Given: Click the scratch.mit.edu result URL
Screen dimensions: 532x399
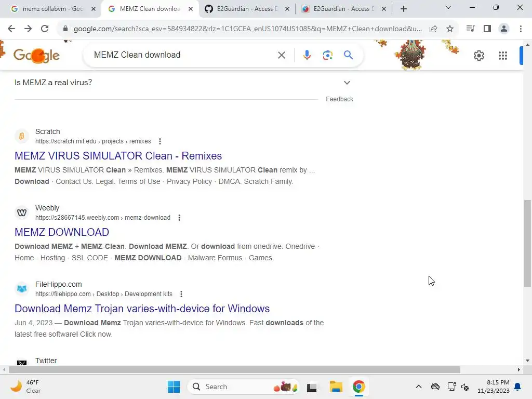Looking at the screenshot, I should 93,141.
